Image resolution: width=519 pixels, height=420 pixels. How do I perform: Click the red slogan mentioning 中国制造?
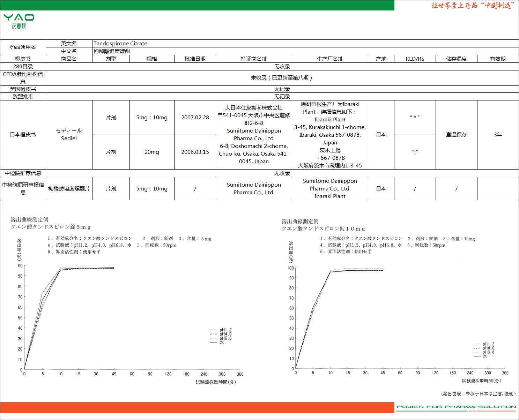tap(473, 5)
